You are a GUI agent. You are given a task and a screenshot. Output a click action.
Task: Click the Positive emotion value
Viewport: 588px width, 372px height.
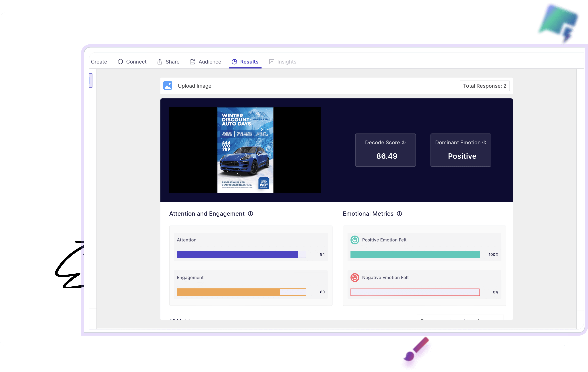(462, 156)
